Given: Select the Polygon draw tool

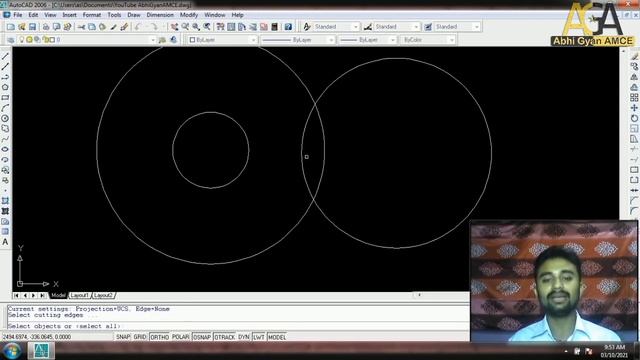Looking at the screenshot, I should (5, 87).
